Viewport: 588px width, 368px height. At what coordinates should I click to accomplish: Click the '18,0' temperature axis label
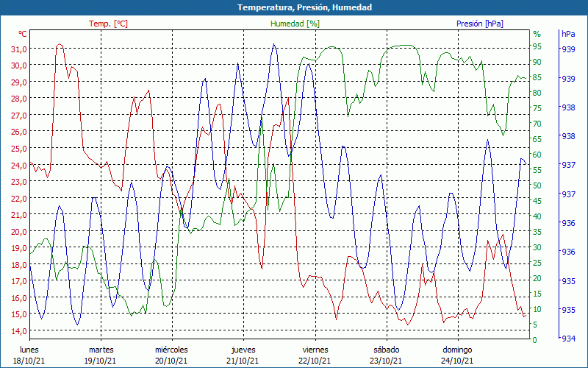pos(19,265)
